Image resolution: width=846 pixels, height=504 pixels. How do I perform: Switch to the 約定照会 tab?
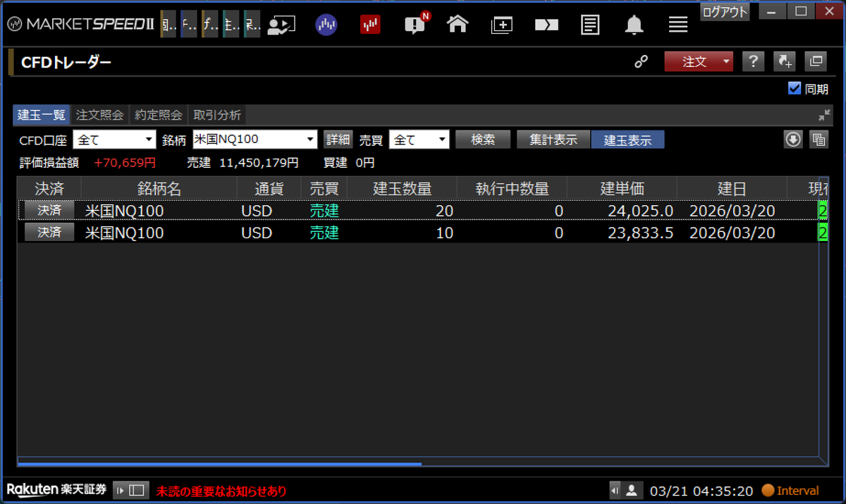[x=159, y=115]
